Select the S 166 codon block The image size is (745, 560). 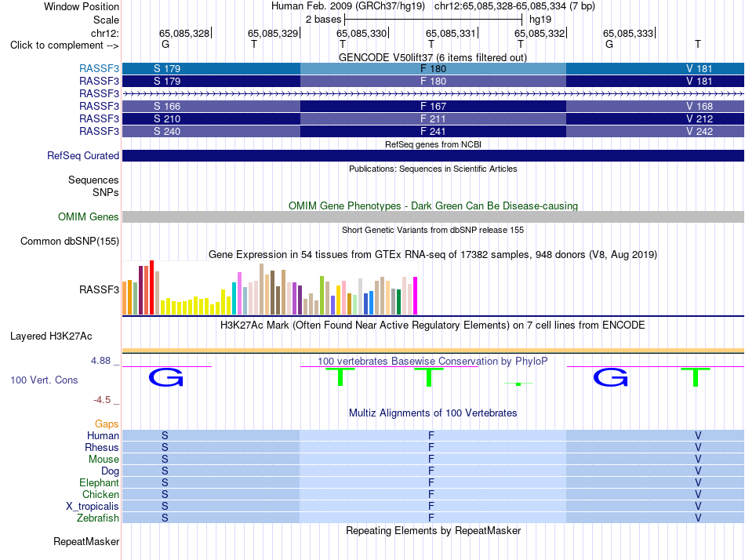211,106
